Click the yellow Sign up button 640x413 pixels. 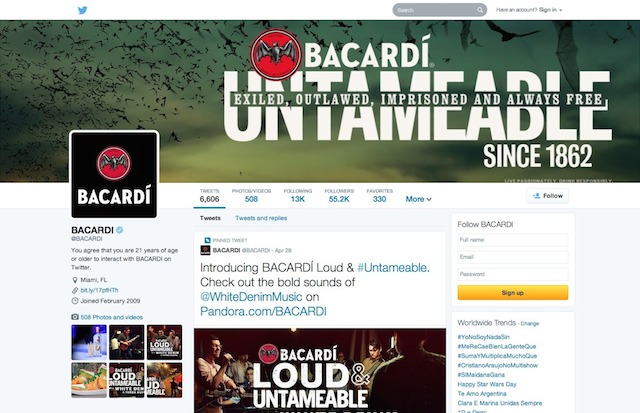point(513,293)
